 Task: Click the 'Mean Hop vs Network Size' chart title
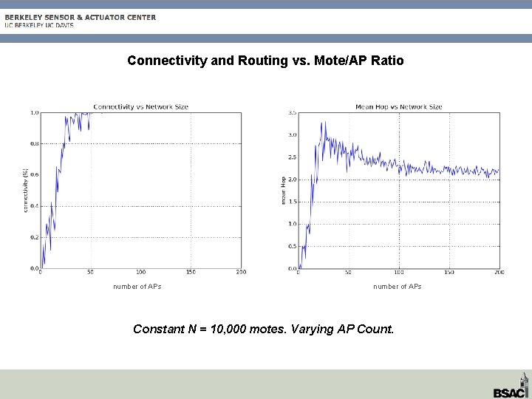pos(399,107)
